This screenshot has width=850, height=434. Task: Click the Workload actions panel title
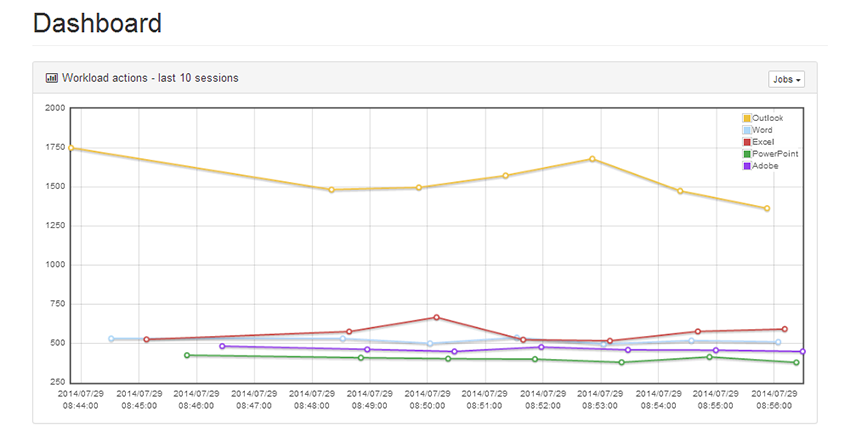[150, 77]
